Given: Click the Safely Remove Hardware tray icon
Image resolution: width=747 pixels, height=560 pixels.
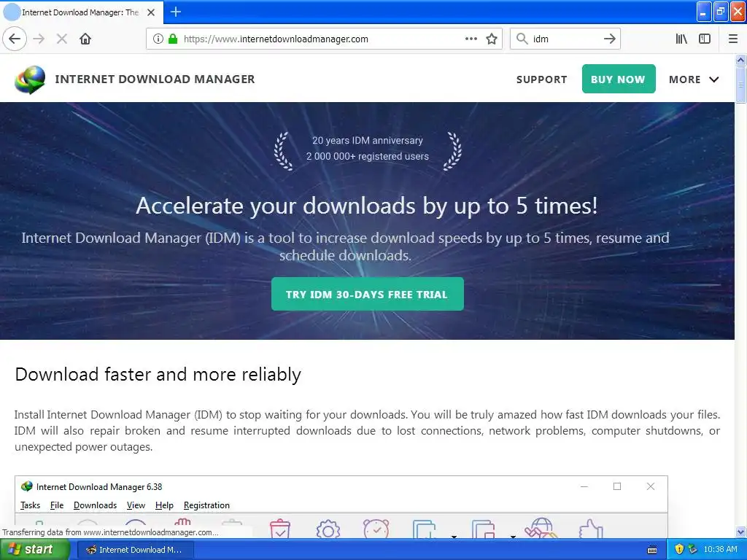Looking at the screenshot, I should tap(692, 549).
